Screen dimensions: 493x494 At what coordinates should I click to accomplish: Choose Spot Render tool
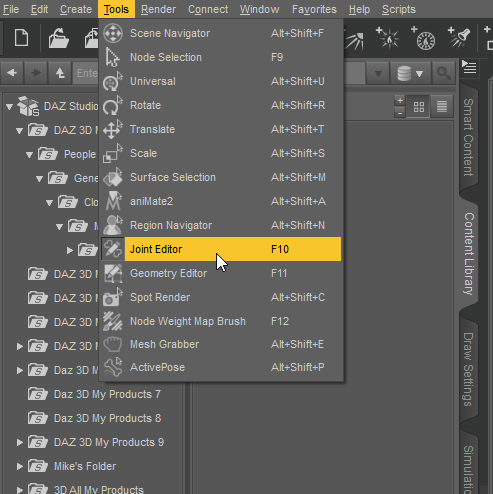221,297
